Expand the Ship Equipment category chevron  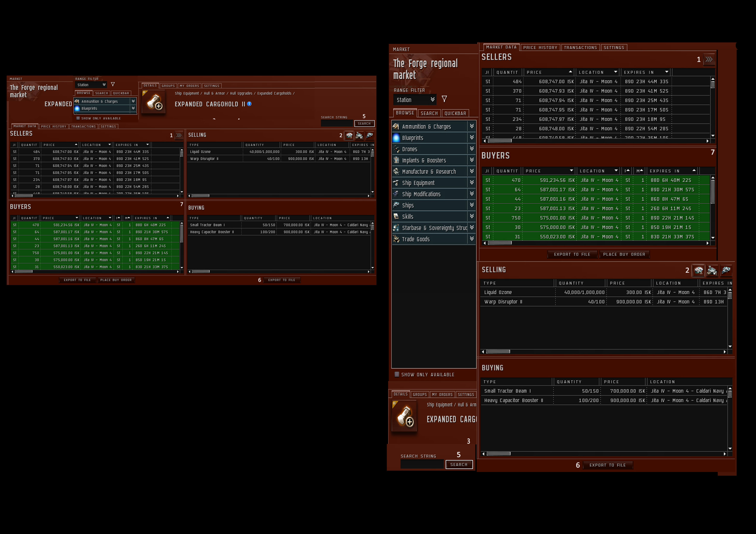[472, 183]
